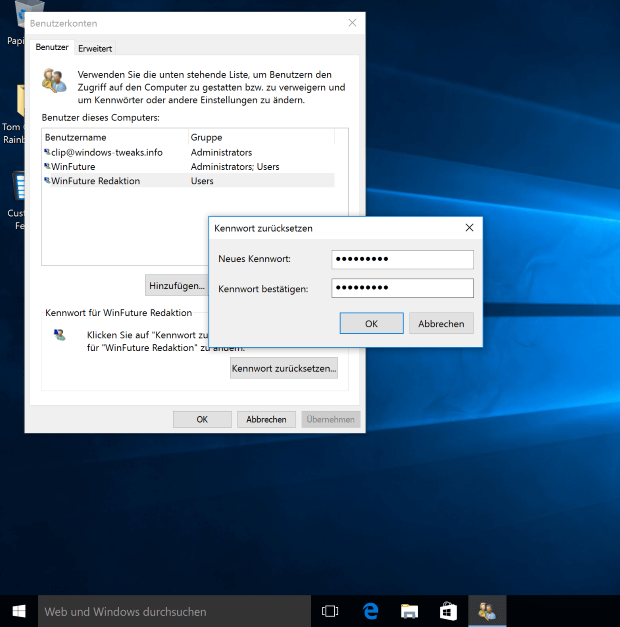Click user icon next to clip@windows-tweaks.info

tap(47, 152)
